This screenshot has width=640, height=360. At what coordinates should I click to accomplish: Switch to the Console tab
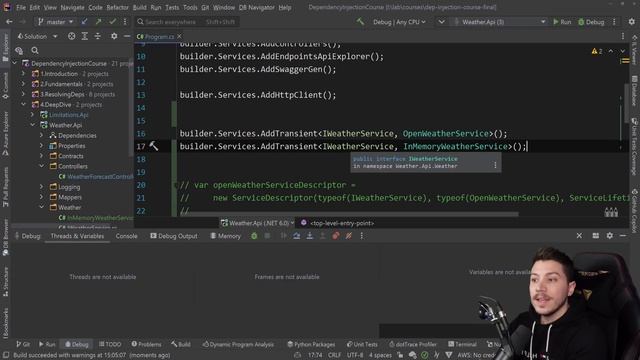[126, 236]
